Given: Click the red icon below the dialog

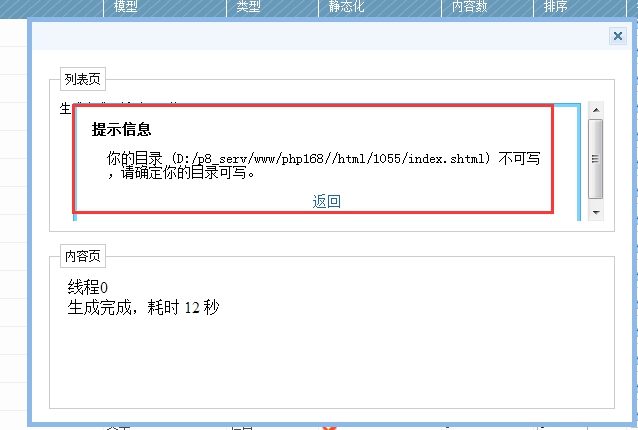Looking at the screenshot, I should [328, 426].
